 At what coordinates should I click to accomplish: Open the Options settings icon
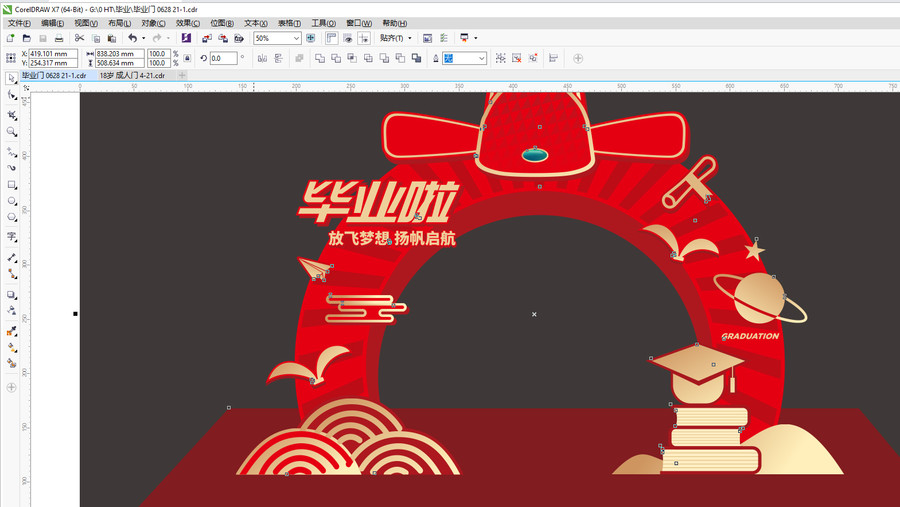click(444, 38)
